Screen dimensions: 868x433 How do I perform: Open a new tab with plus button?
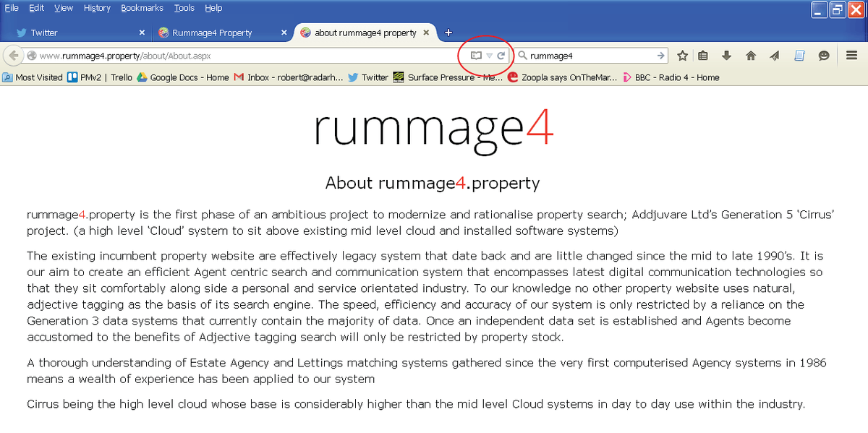pos(448,33)
